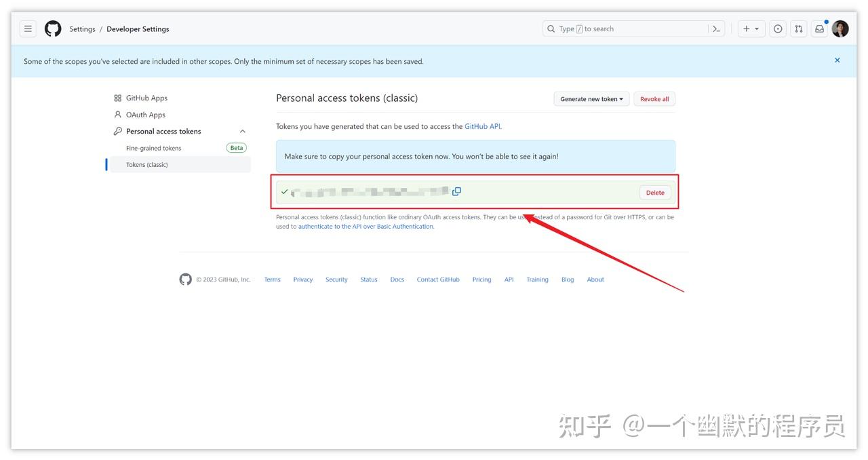This screenshot has width=868, height=460.
Task: Open the plus icon create menu
Action: coord(751,28)
